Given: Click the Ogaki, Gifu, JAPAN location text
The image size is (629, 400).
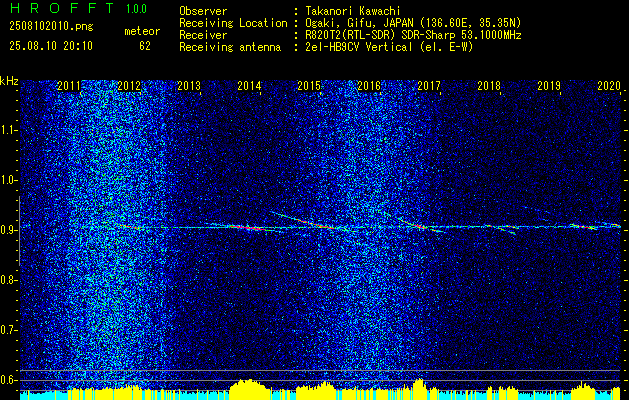Looking at the screenshot, I should pos(413,23).
